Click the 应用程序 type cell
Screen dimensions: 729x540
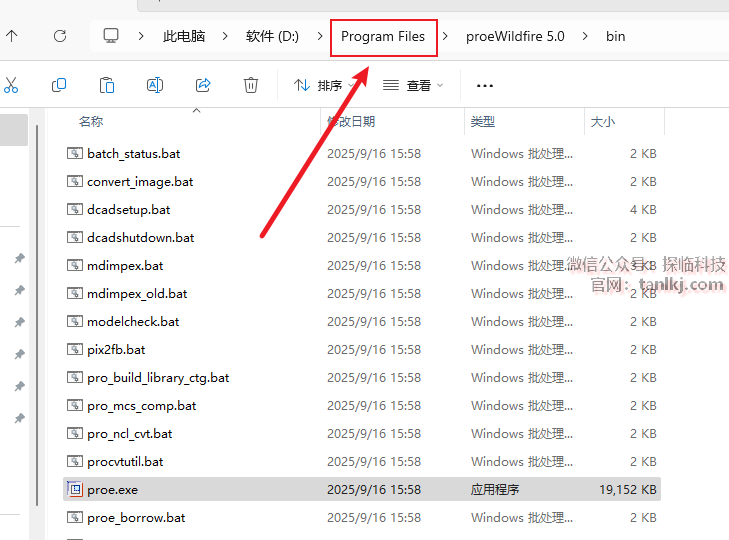(x=495, y=490)
